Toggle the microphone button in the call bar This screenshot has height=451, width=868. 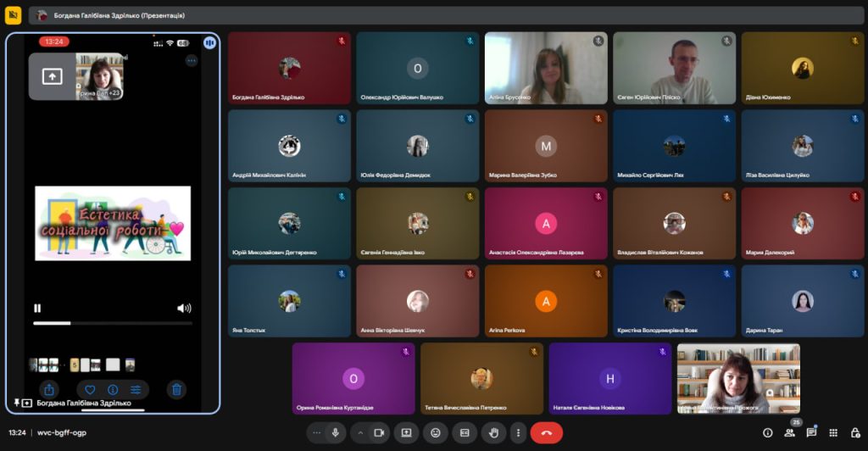[336, 432]
